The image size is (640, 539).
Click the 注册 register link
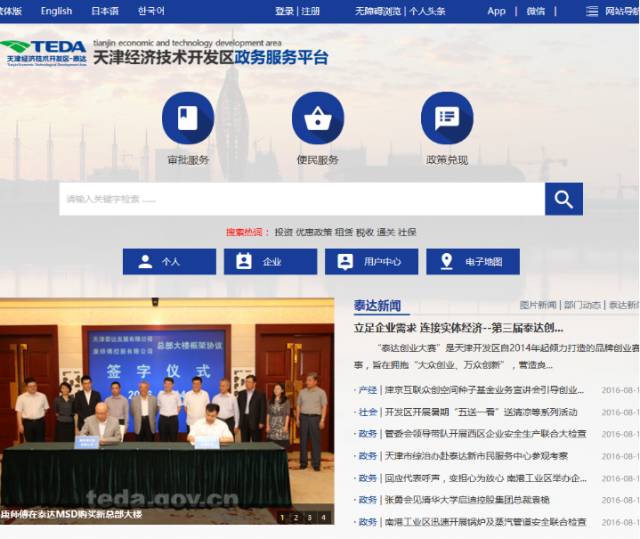[x=311, y=11]
